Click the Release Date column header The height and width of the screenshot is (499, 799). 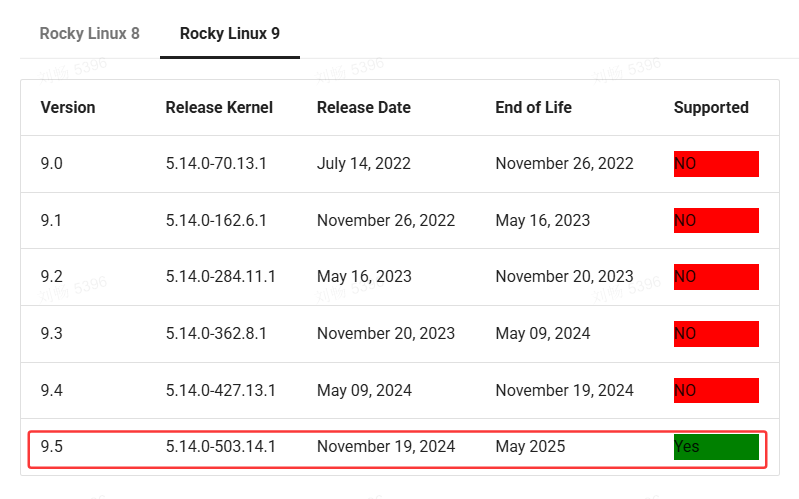pyautogui.click(x=363, y=108)
